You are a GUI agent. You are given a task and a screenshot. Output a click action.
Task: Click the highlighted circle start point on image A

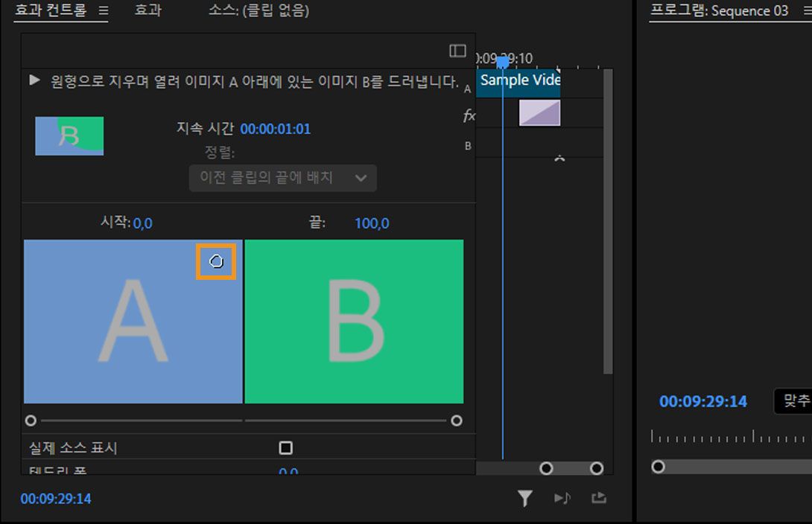click(x=216, y=261)
